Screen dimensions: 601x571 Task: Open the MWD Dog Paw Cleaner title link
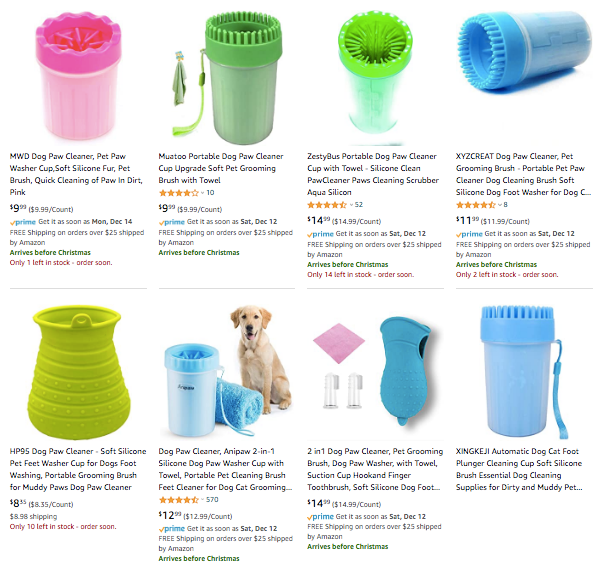coord(76,174)
